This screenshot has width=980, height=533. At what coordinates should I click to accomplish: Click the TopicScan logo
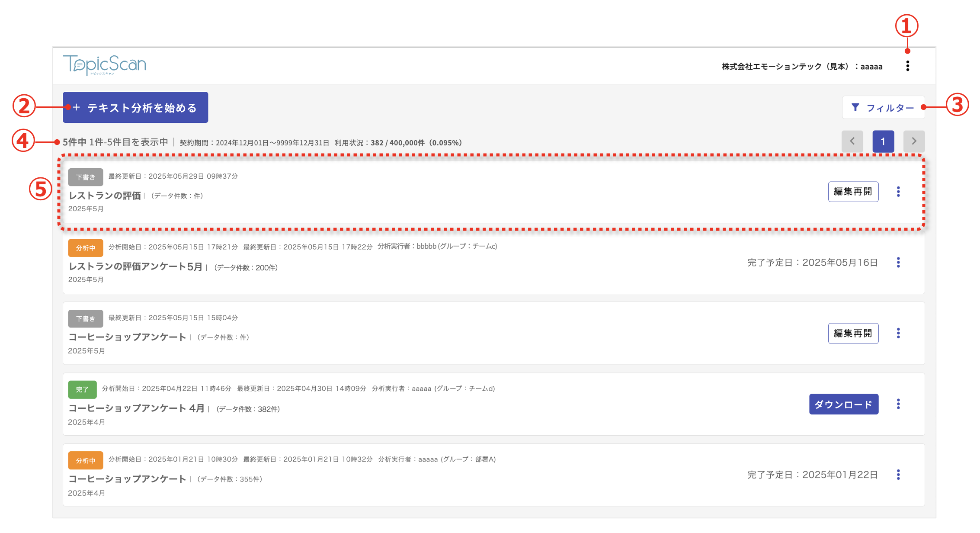click(x=105, y=65)
